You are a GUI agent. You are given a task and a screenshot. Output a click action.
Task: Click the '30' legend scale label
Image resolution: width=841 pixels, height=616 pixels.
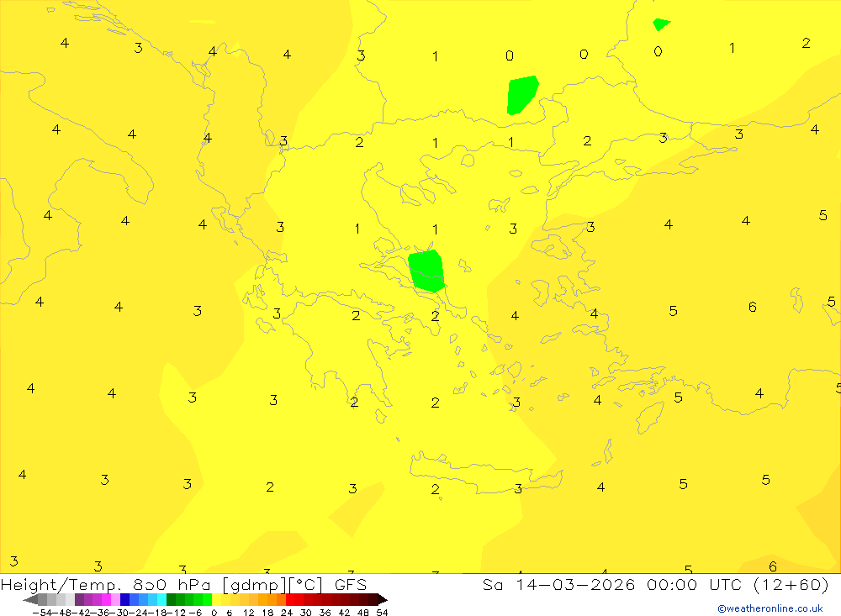pyautogui.click(x=306, y=613)
